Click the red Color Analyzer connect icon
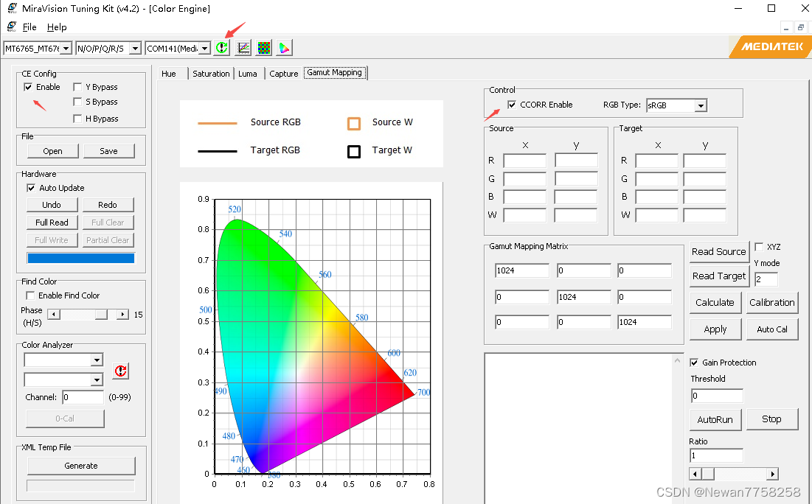Screen dimensions: 812x504 (x=121, y=371)
